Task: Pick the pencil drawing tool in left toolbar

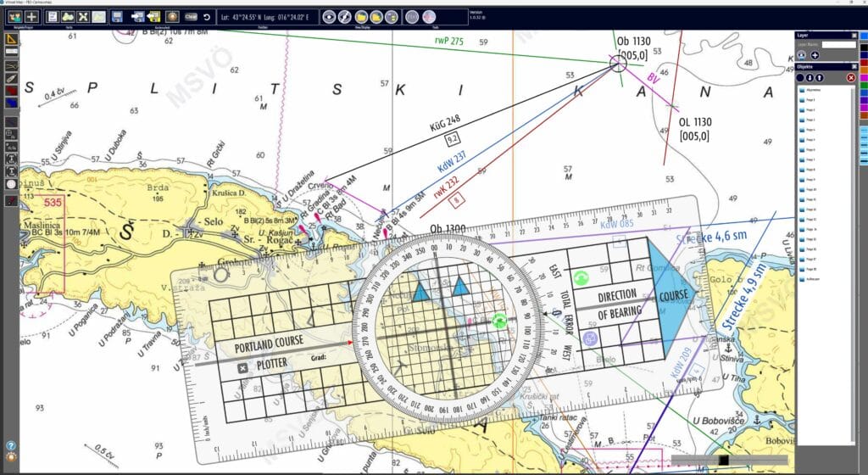Action: point(11,78)
